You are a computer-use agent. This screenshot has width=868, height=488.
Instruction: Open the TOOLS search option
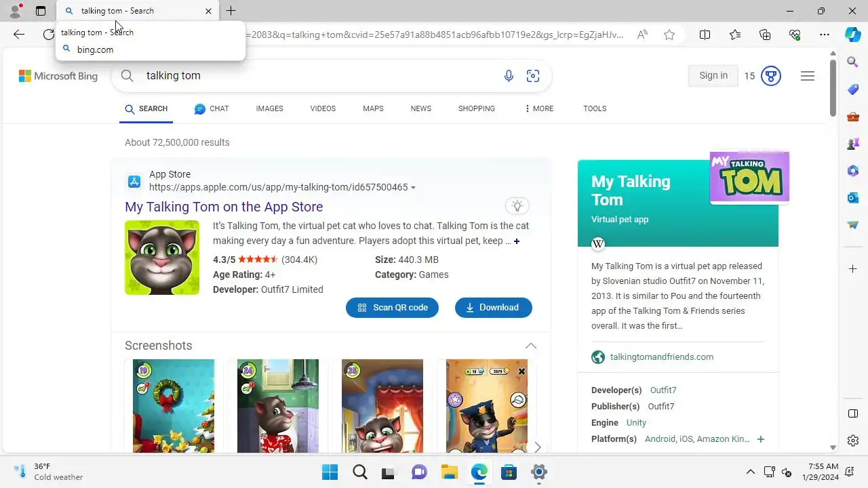pyautogui.click(x=595, y=108)
